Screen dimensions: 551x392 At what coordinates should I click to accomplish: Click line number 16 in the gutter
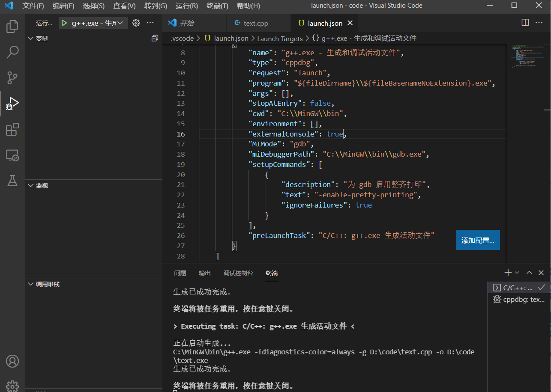click(x=181, y=134)
